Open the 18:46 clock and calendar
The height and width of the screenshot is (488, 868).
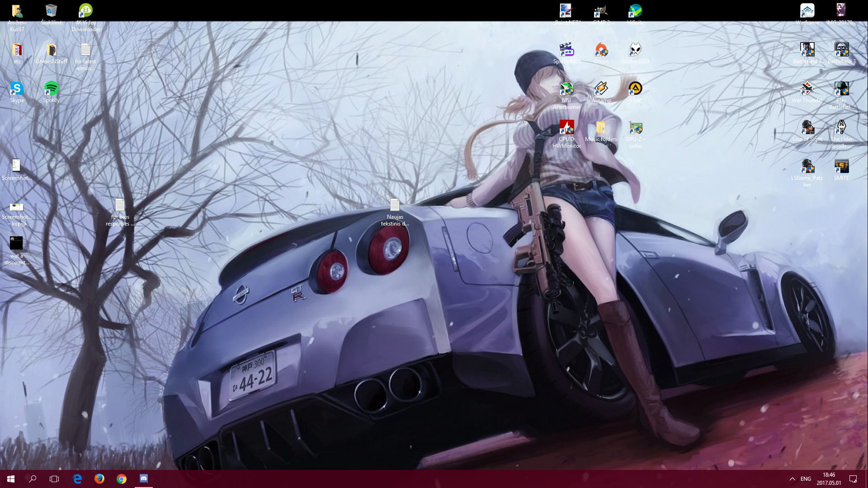pos(829,479)
